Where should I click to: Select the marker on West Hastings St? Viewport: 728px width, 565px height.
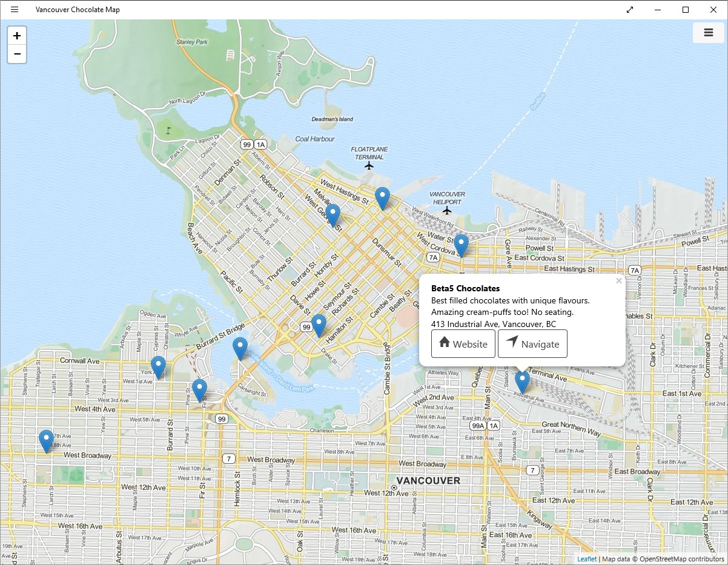tap(382, 199)
